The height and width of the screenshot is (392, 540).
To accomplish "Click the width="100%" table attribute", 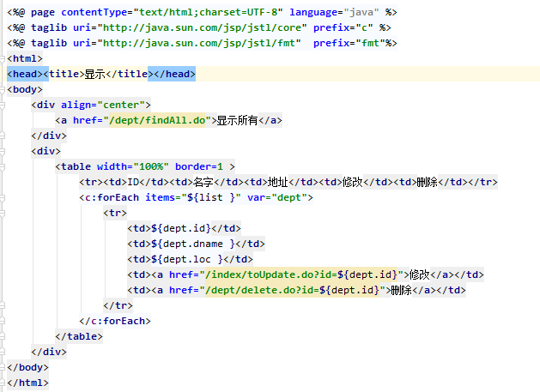I will tap(133, 166).
